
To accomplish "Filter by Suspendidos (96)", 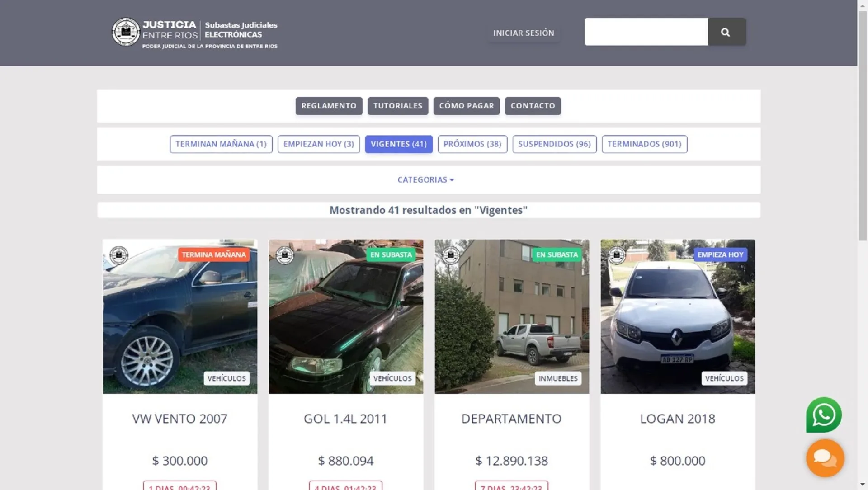I will (554, 144).
